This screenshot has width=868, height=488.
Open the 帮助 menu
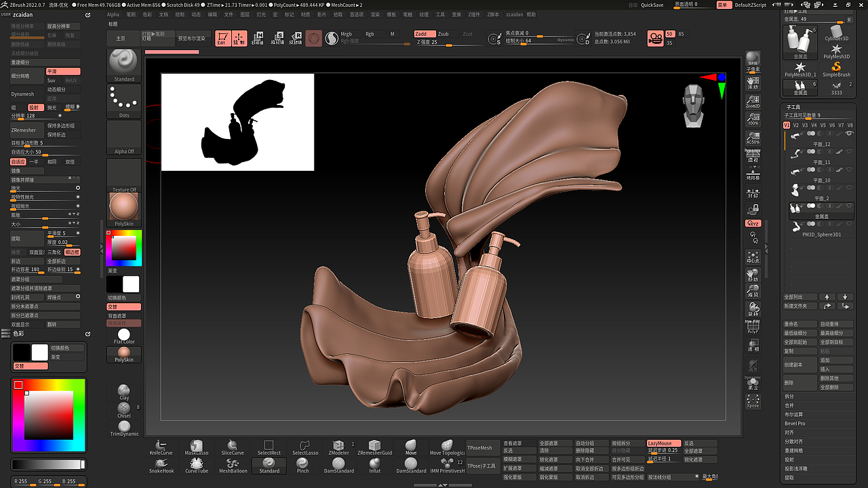[x=531, y=14]
